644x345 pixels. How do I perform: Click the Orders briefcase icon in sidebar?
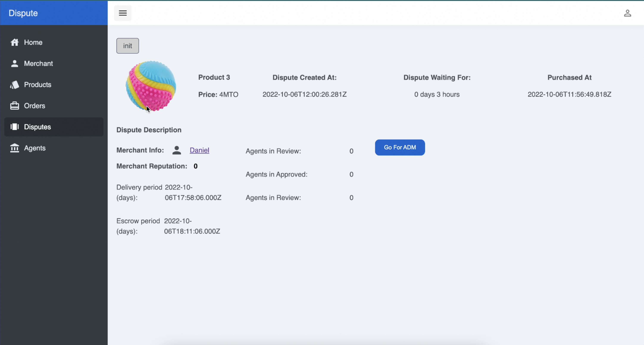(14, 106)
